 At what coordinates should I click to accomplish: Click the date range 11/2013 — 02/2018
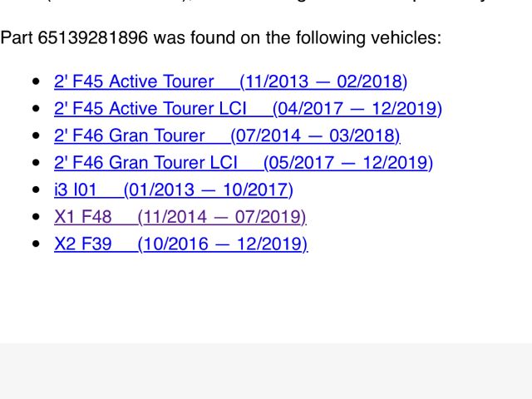tap(323, 81)
